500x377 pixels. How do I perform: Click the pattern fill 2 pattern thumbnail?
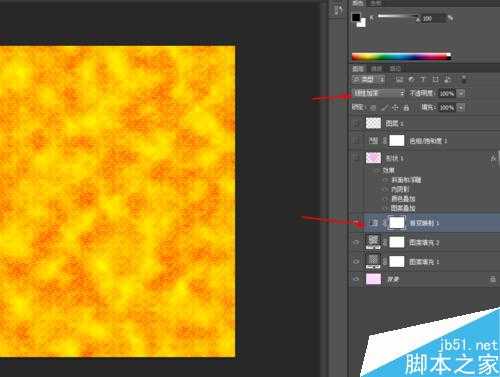point(373,242)
